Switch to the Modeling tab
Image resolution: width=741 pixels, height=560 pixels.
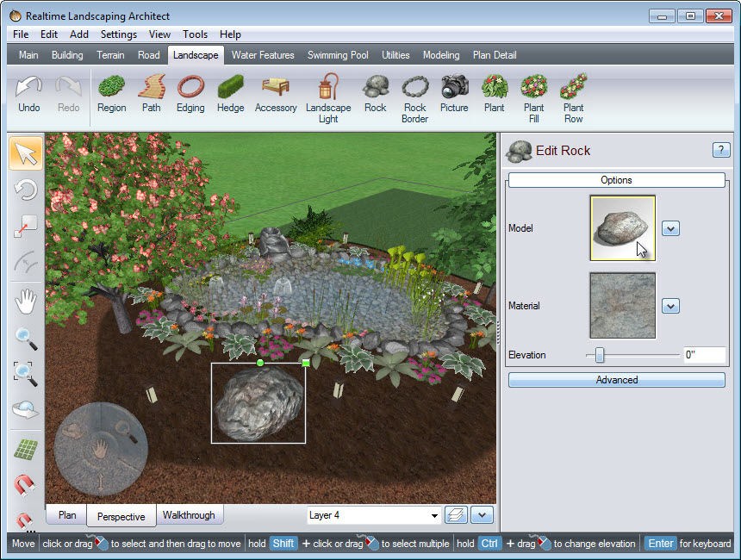pos(441,55)
